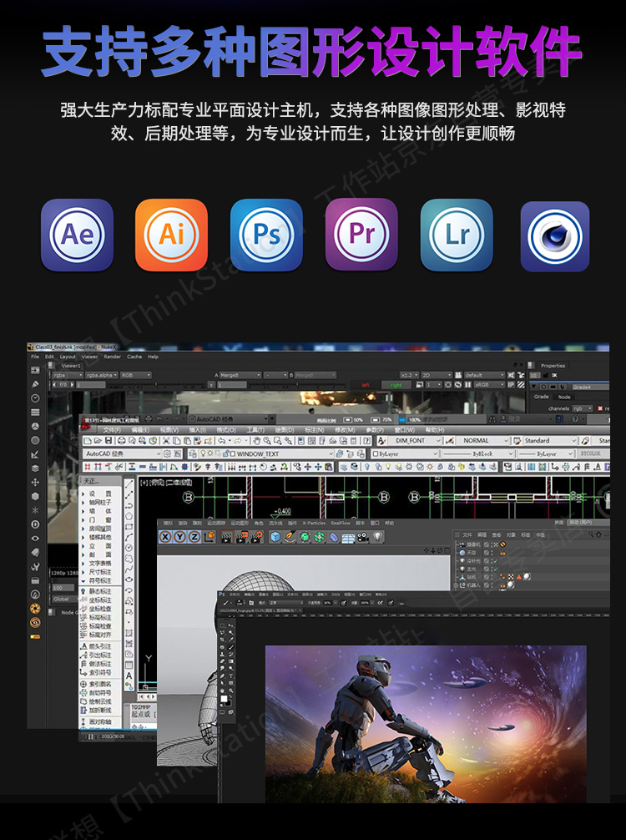Click the After Effects (Ae) app icon
Image resolution: width=626 pixels, height=840 pixels.
pos(77,235)
